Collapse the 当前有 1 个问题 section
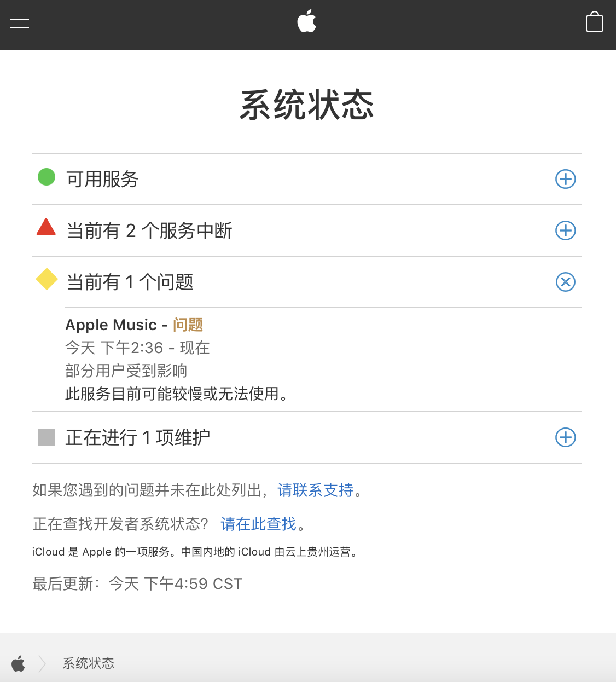The image size is (616, 682). tap(566, 282)
